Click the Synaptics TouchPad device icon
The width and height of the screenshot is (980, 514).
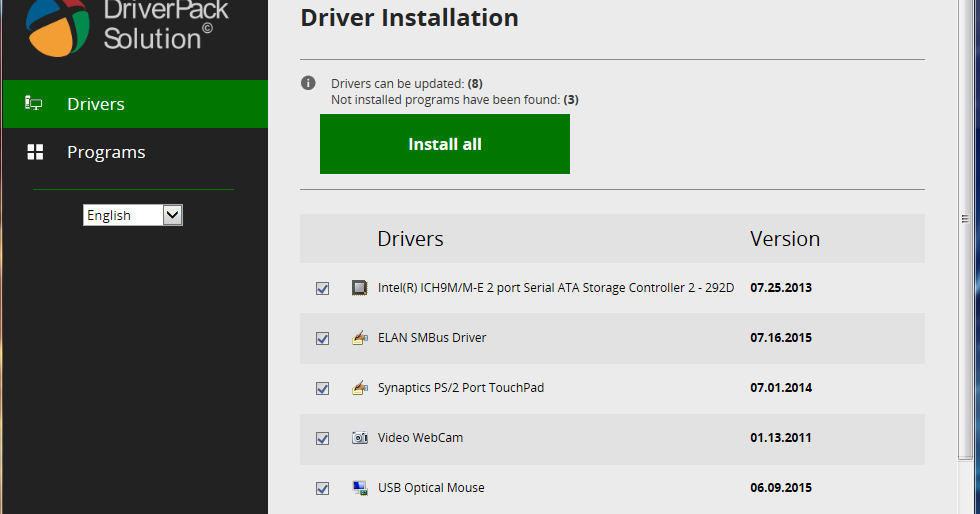pos(360,388)
